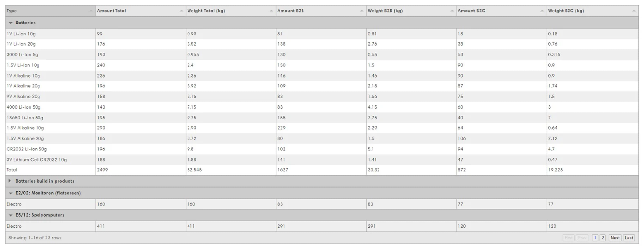Image resolution: width=644 pixels, height=247 pixels.
Task: Expand the Batteries build in products group
Action: (x=10, y=181)
